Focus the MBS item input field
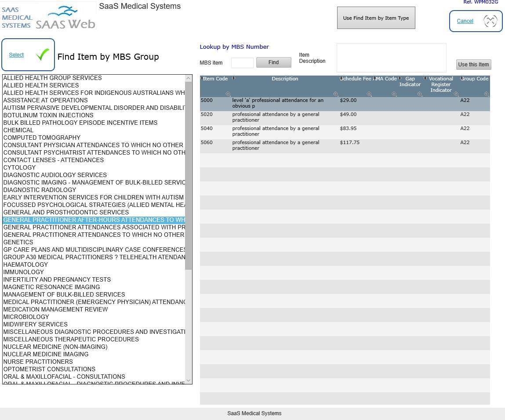 tap(242, 62)
